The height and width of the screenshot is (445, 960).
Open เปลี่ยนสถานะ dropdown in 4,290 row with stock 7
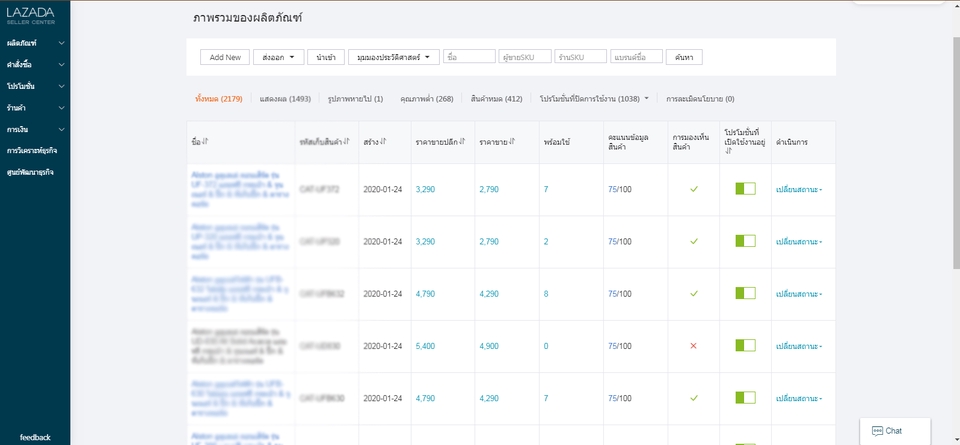(x=799, y=398)
